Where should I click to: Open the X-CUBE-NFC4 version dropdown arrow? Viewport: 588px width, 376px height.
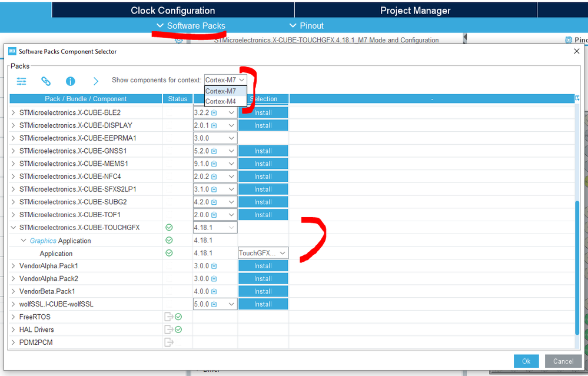click(231, 176)
